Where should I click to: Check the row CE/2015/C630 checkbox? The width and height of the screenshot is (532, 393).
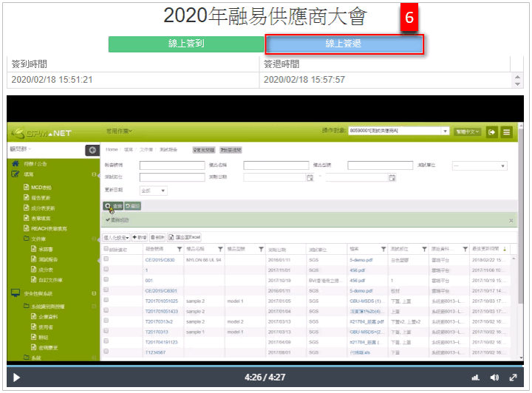click(x=106, y=259)
